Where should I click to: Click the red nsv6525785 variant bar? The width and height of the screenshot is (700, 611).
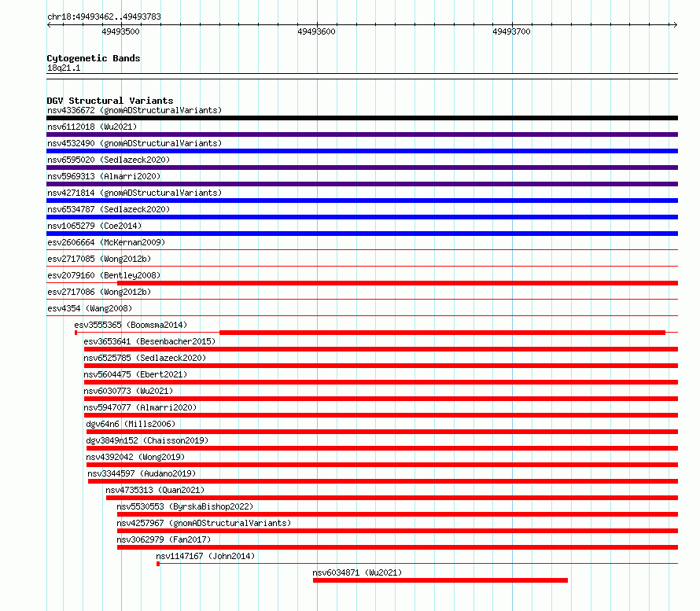[x=381, y=366]
